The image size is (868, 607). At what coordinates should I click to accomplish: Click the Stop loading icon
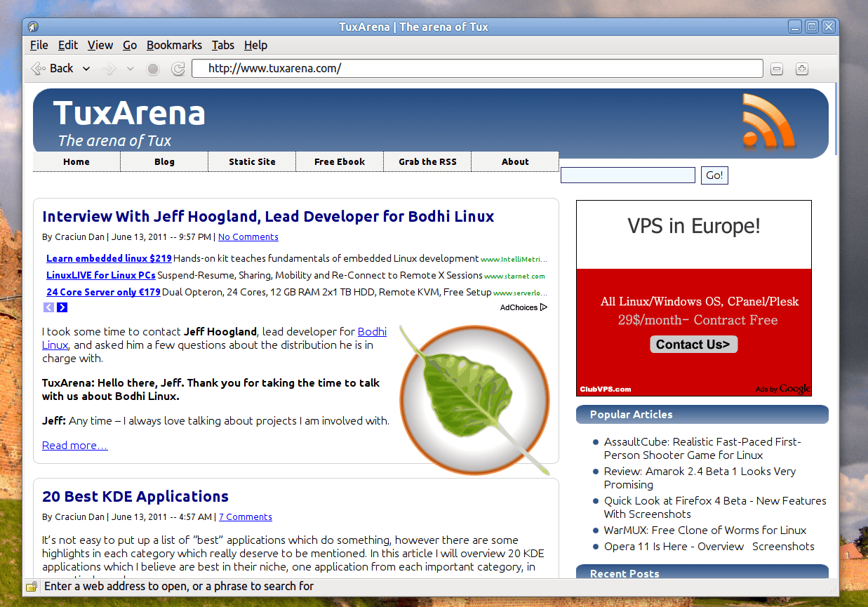click(x=153, y=69)
